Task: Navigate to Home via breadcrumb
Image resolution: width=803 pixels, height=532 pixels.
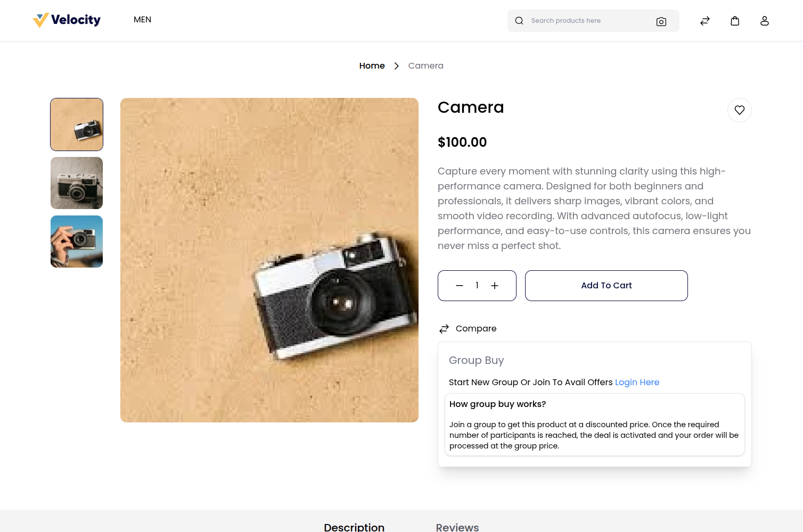Action: click(x=372, y=65)
